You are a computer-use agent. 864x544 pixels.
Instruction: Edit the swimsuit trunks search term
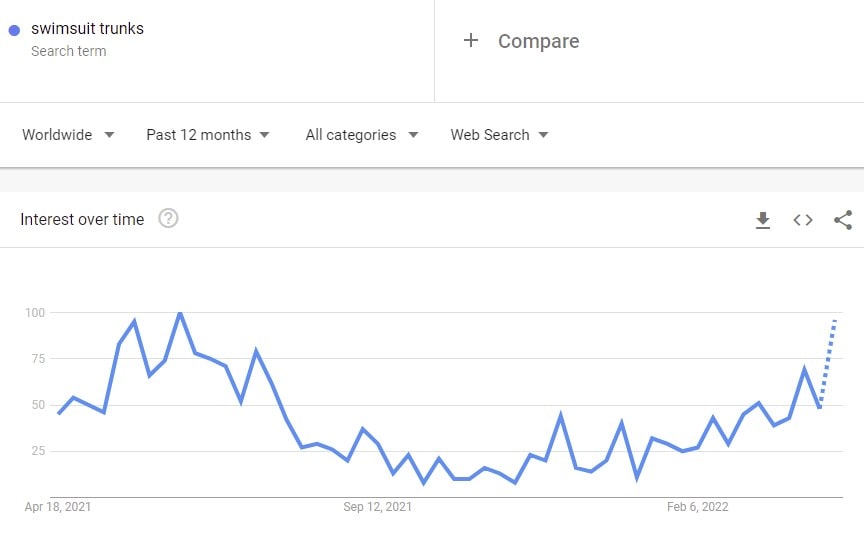(88, 29)
